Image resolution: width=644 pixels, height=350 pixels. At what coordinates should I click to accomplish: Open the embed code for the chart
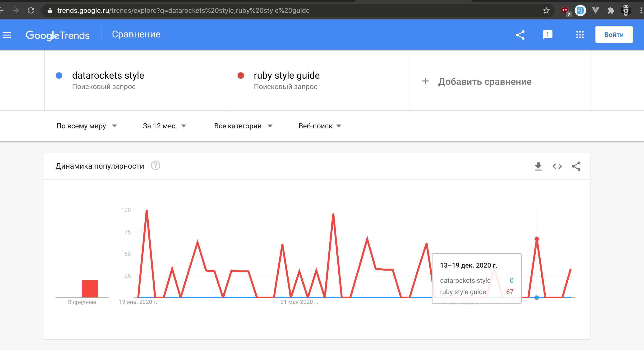tap(557, 166)
